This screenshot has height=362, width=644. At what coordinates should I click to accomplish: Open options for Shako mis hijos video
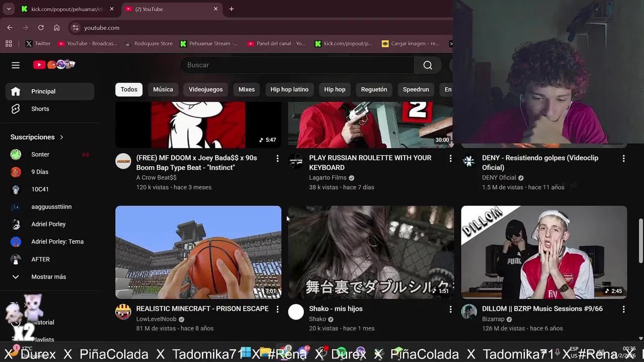(x=450, y=309)
